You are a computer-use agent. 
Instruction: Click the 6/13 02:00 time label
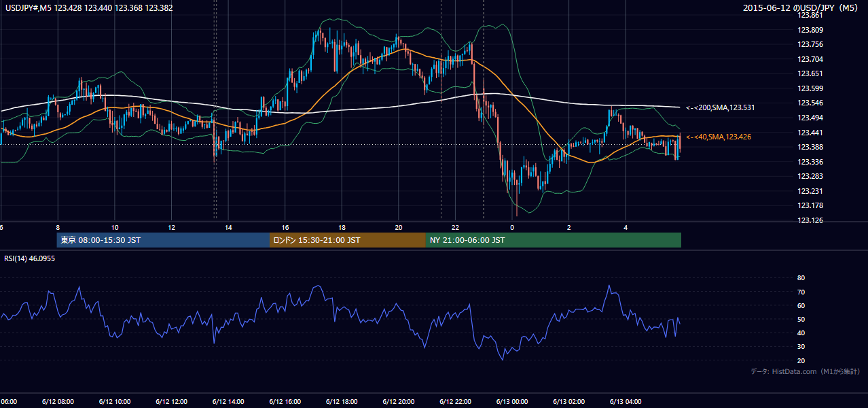point(569,401)
